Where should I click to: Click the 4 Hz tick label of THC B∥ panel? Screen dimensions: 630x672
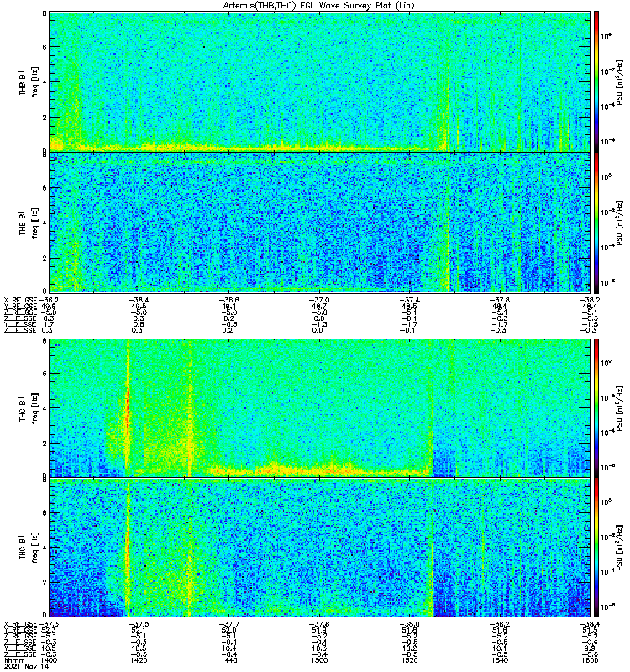point(45,548)
